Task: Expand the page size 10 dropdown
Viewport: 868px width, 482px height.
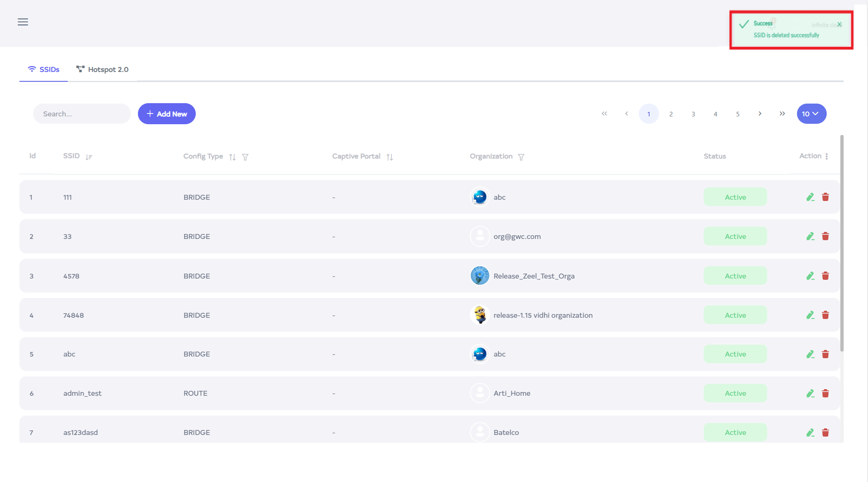Action: (x=811, y=114)
